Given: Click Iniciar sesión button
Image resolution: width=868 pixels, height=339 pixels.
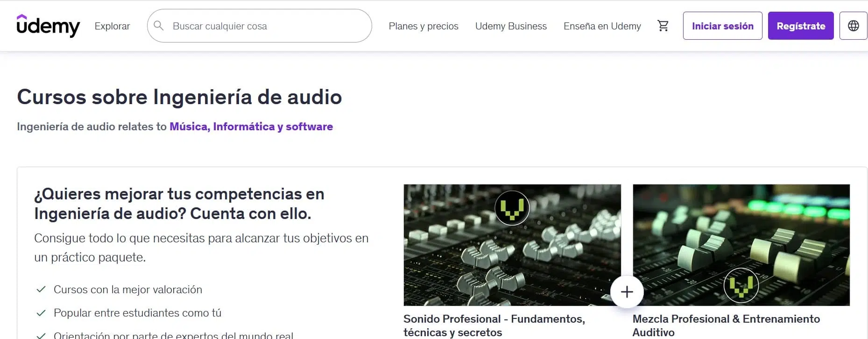Looking at the screenshot, I should point(722,26).
